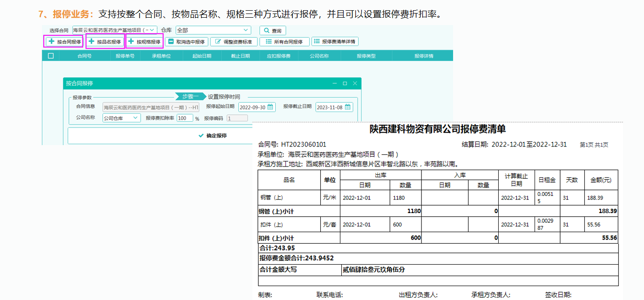
Task: Click the 截止日期 column header
Action: pos(240,56)
